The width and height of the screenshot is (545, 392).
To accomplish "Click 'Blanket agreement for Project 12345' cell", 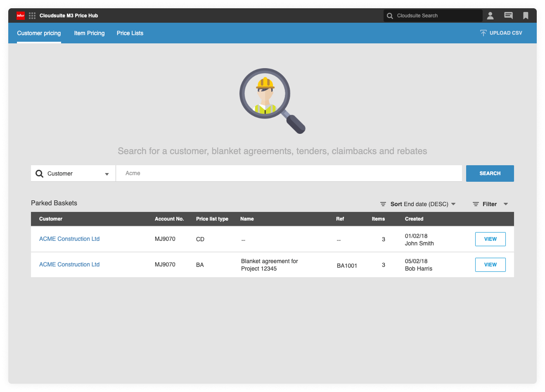I will pos(270,265).
